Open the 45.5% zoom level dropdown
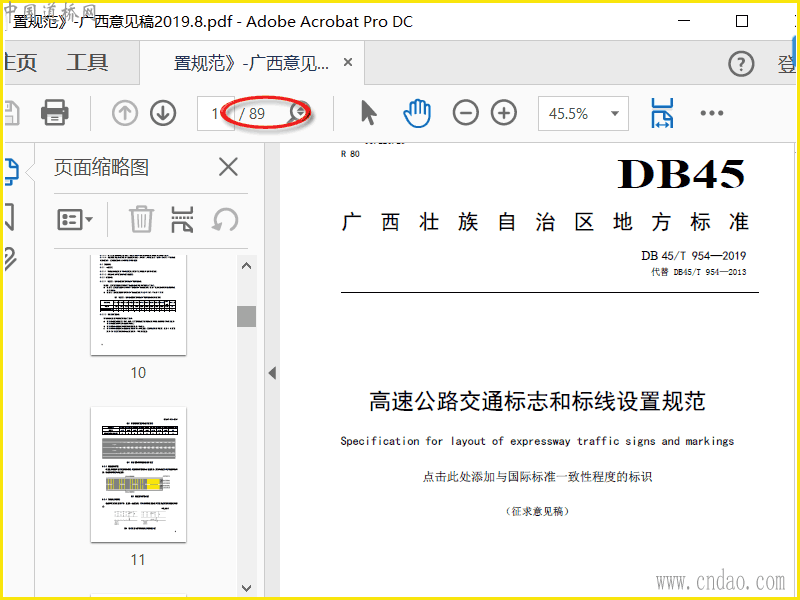 (x=583, y=113)
